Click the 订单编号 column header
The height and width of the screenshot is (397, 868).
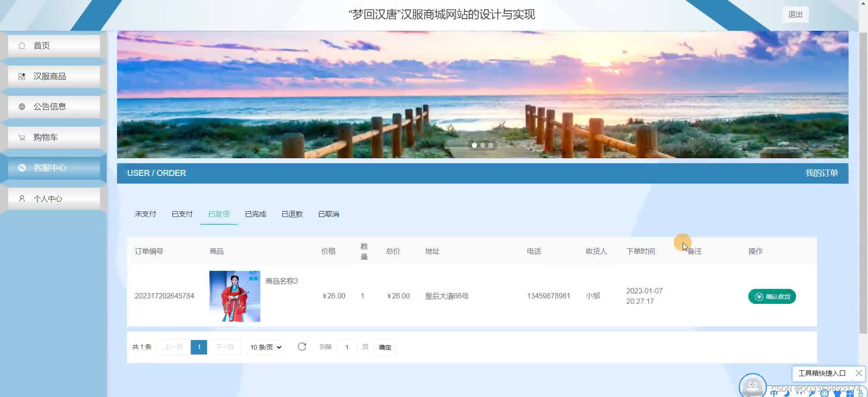point(149,251)
